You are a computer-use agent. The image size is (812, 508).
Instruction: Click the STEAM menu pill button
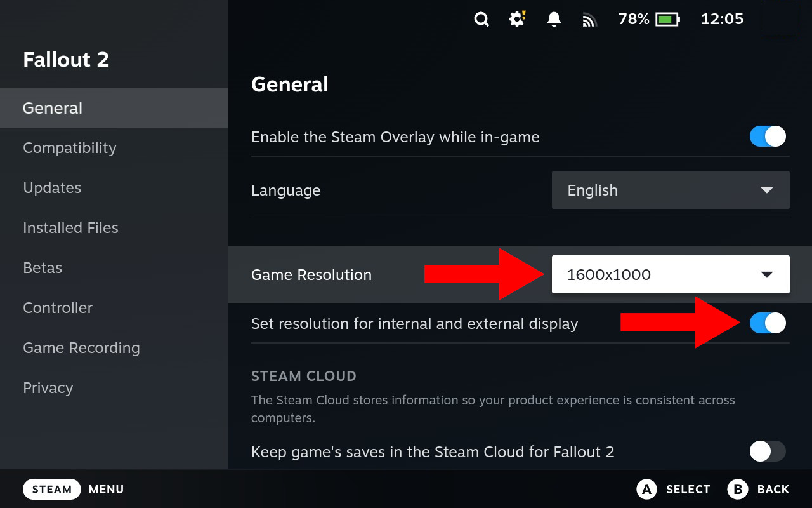coord(52,489)
